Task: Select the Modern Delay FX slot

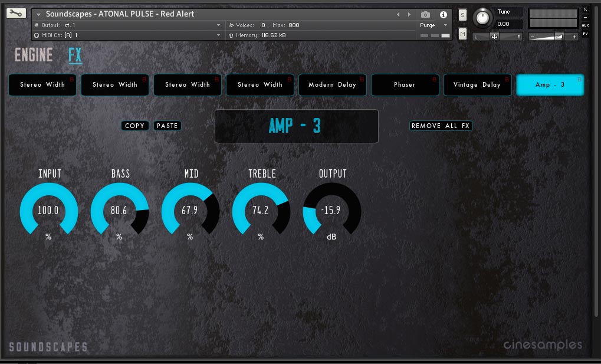Action: coord(332,85)
